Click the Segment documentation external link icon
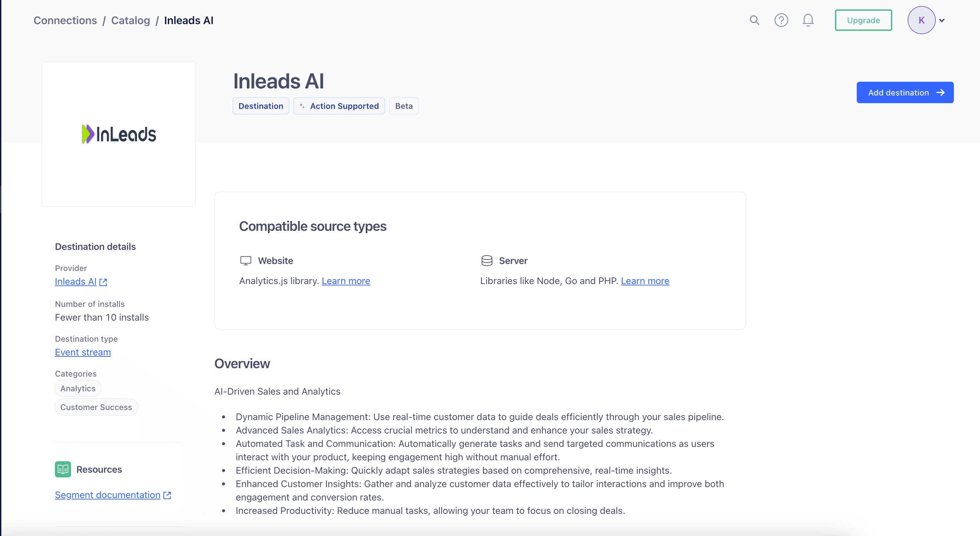The width and height of the screenshot is (980, 536). (167, 494)
